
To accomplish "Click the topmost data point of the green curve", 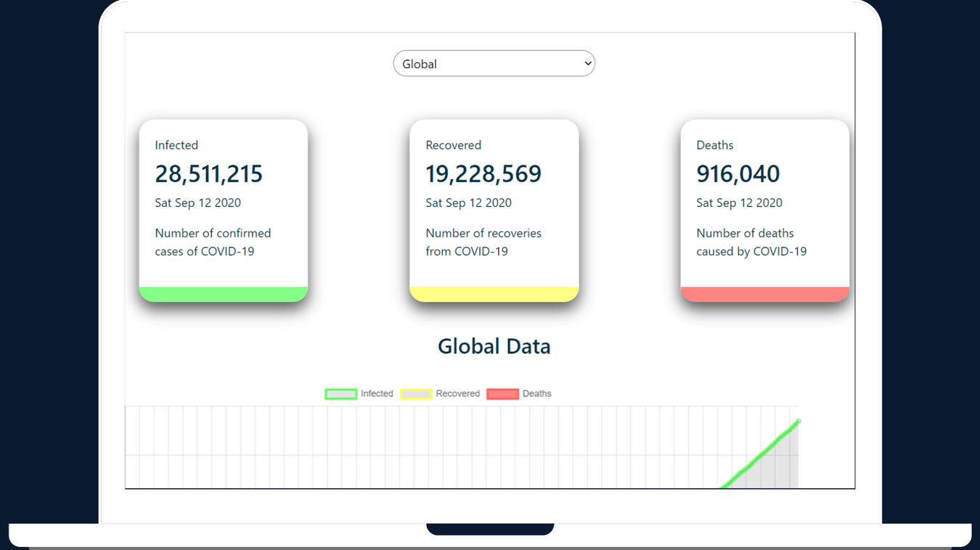I will pyautogui.click(x=797, y=421).
